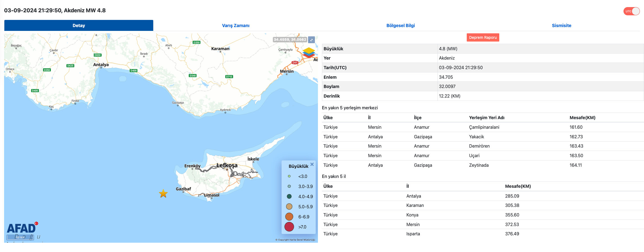Screen dimensions: 644x252
Task: Toggle the UTC time switch
Action: coord(631,11)
